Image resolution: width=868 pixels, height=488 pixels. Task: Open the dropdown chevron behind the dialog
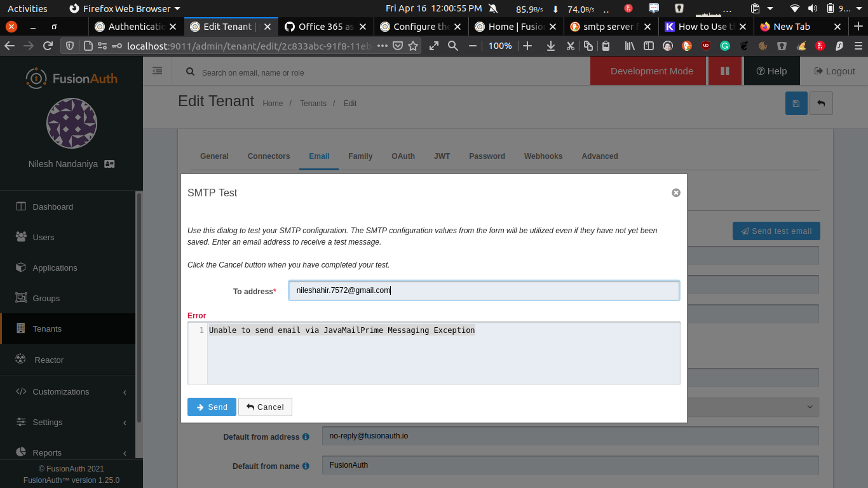tap(810, 407)
